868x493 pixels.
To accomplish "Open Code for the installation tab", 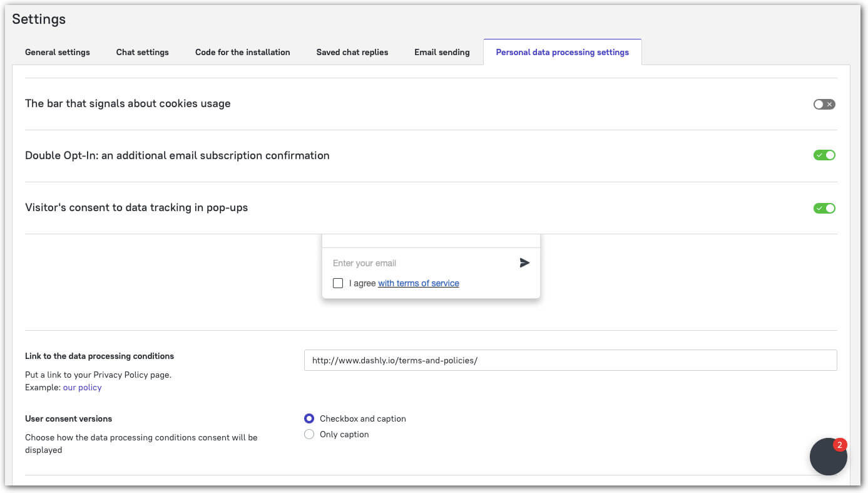I will [x=242, y=52].
